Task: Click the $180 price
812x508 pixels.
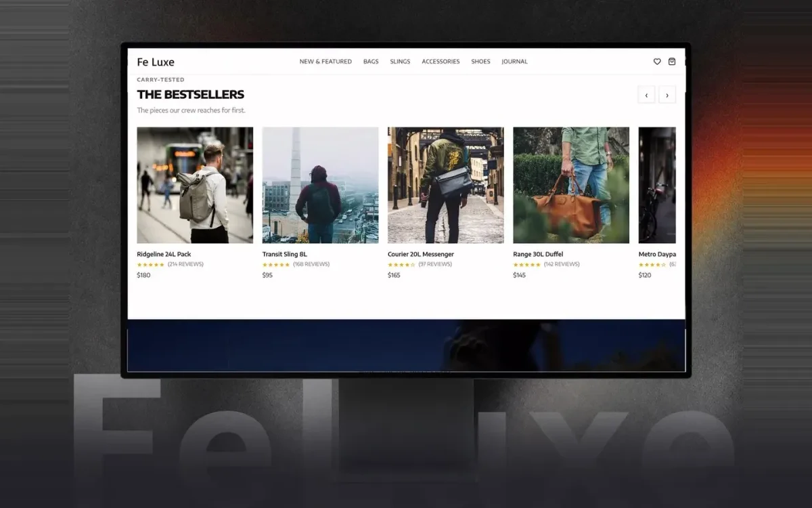Action: tap(143, 276)
